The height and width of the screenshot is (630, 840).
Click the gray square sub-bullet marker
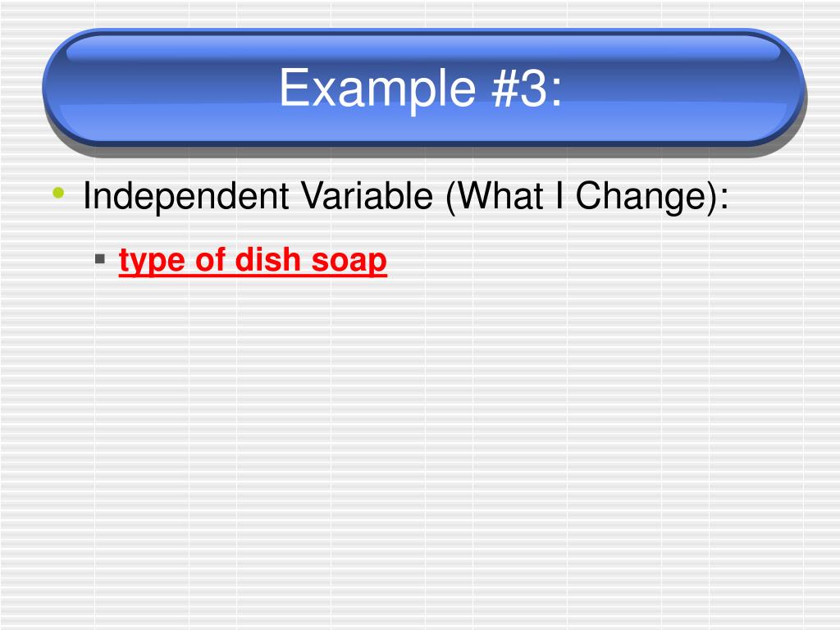click(x=99, y=259)
